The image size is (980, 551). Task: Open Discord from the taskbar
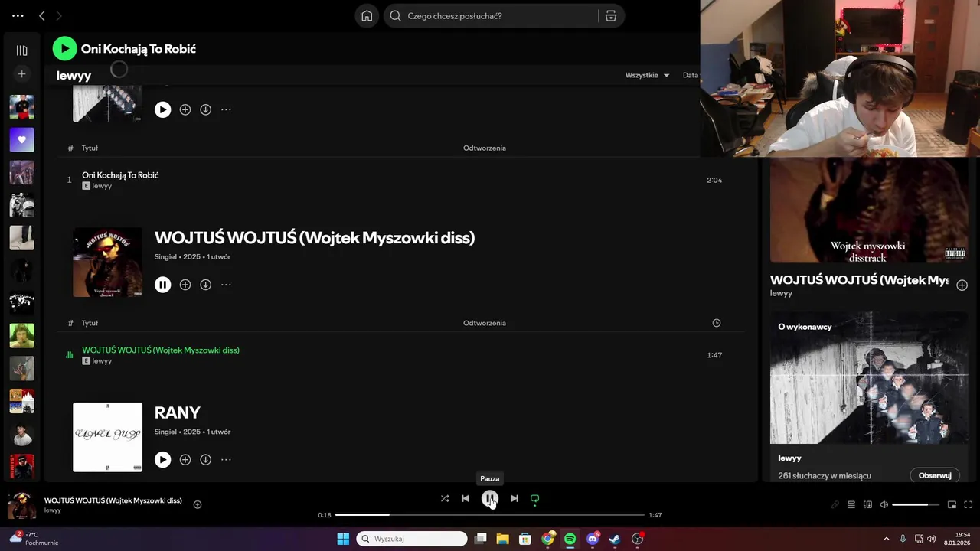pos(593,539)
